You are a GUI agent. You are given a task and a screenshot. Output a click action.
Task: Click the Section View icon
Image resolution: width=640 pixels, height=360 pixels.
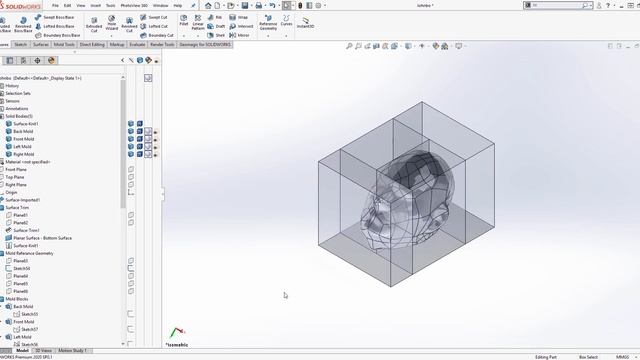coord(376,46)
